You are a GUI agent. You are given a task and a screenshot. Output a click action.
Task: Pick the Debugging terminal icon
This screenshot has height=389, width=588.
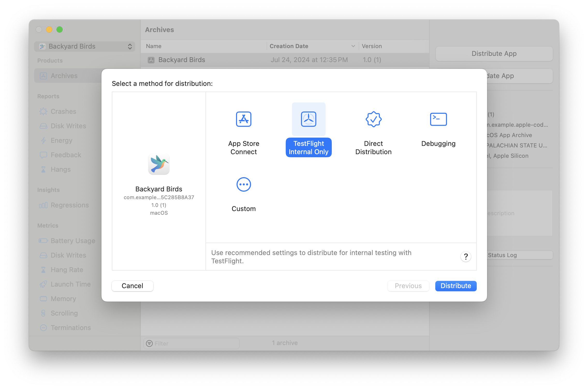click(x=438, y=119)
